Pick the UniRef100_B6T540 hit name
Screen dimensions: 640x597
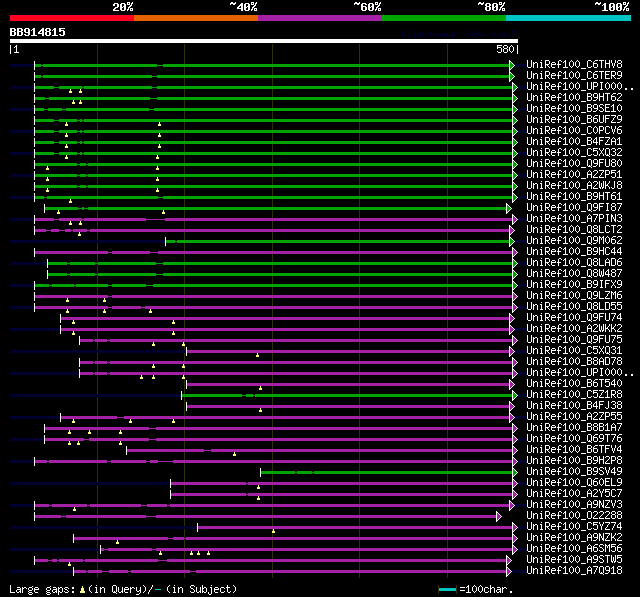click(574, 384)
